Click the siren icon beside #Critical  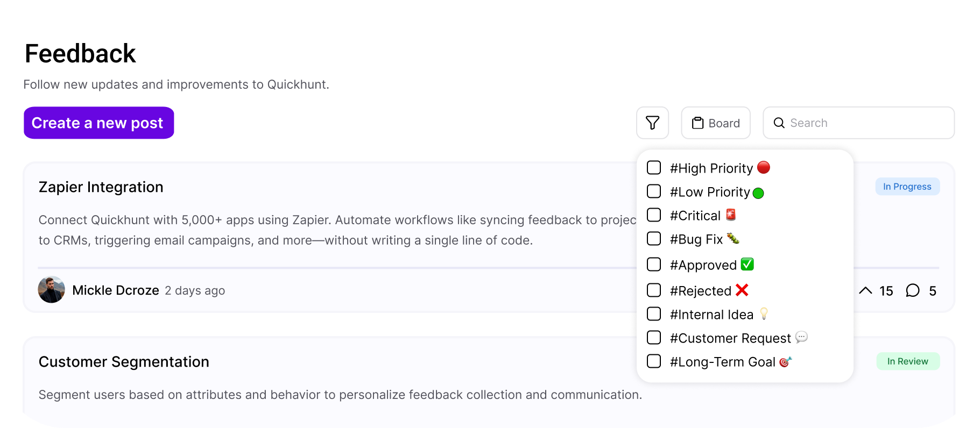[730, 215]
